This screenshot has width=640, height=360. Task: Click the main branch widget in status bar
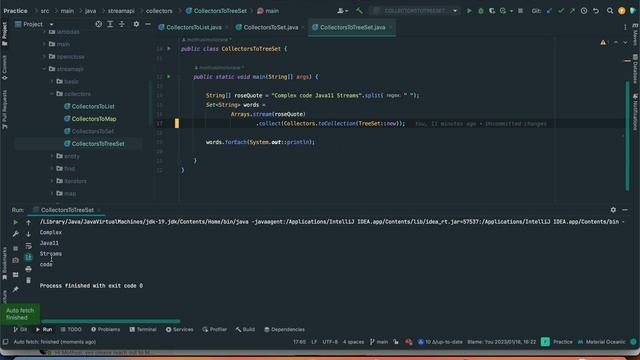[379, 342]
